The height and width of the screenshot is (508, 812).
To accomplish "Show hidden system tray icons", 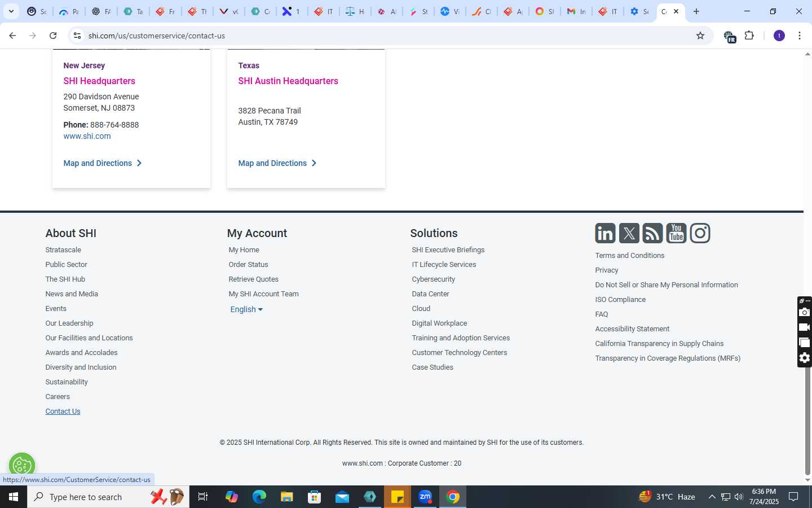I will [x=712, y=497].
